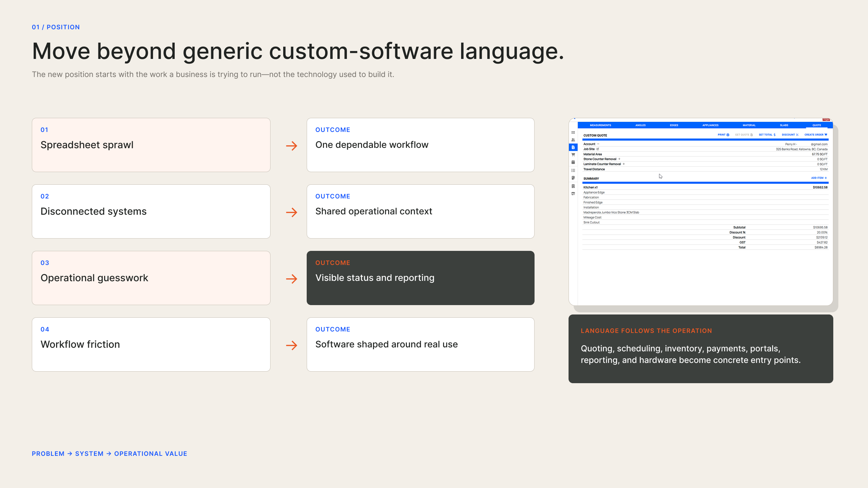Click plus beside Stone Counter Removal
The image size is (868, 488).
click(619, 159)
